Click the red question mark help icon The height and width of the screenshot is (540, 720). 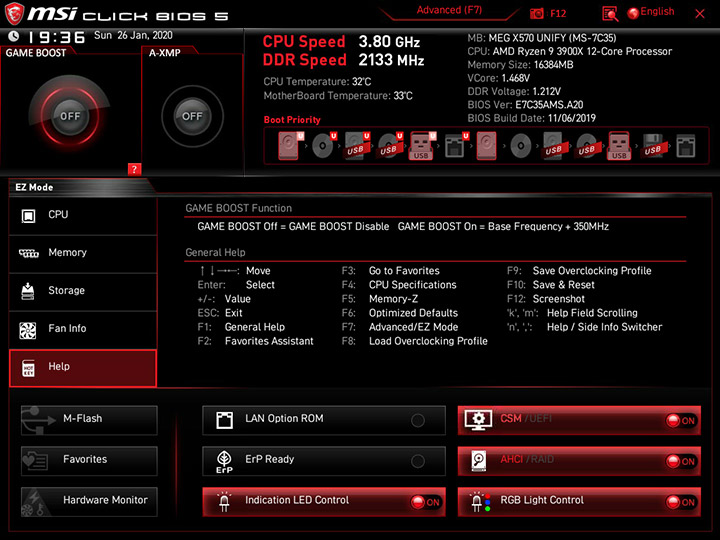point(134,169)
